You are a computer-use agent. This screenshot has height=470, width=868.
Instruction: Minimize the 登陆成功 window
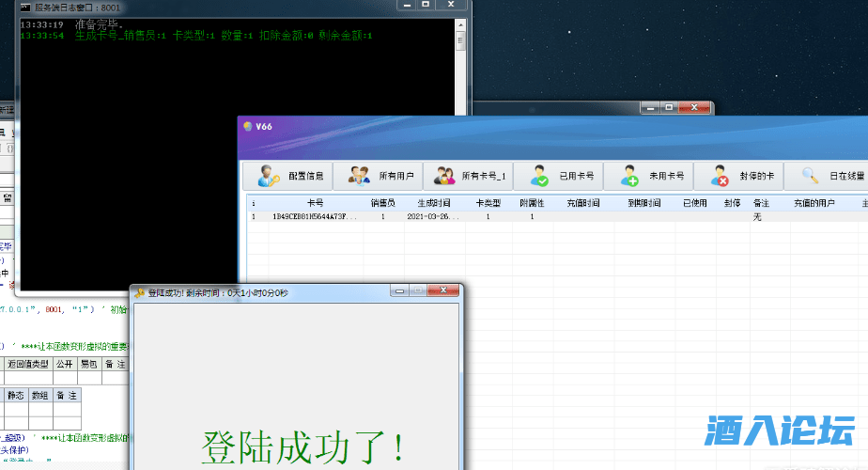399,292
